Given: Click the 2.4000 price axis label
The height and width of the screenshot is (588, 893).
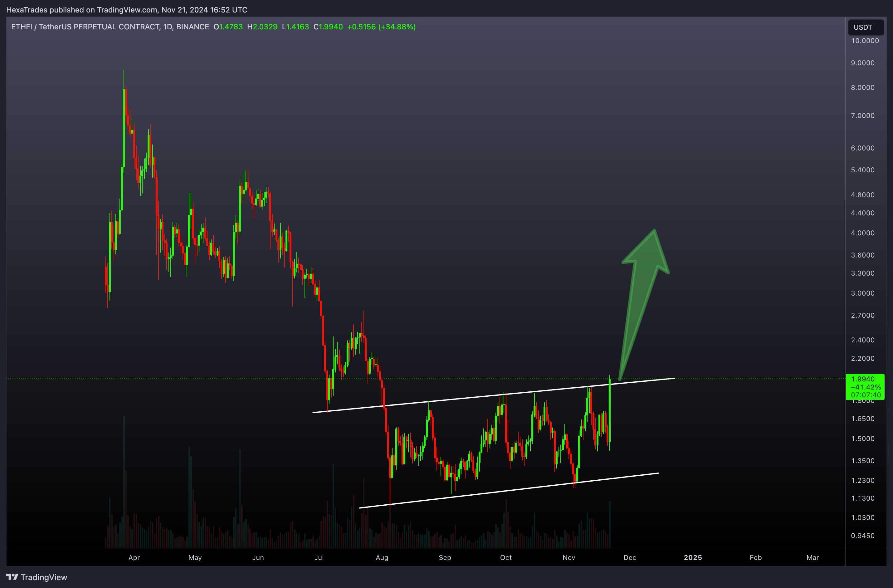Looking at the screenshot, I should (863, 340).
